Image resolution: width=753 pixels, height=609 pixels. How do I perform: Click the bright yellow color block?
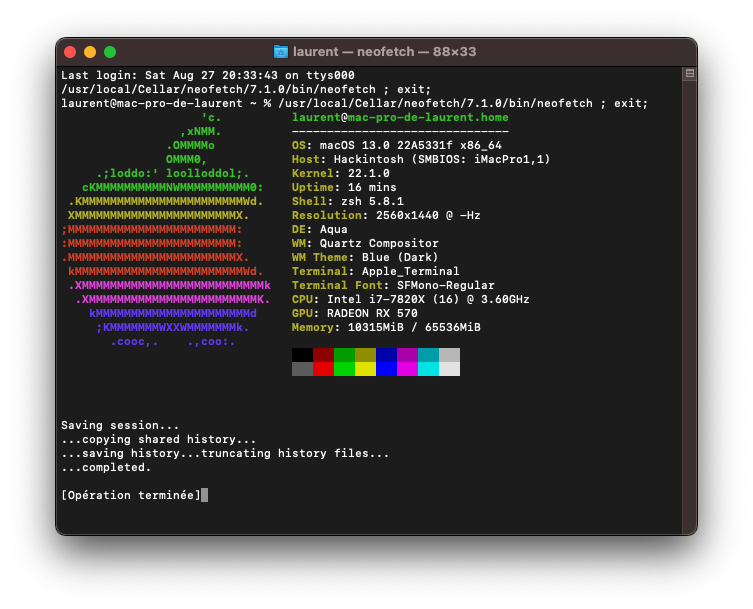(x=365, y=369)
